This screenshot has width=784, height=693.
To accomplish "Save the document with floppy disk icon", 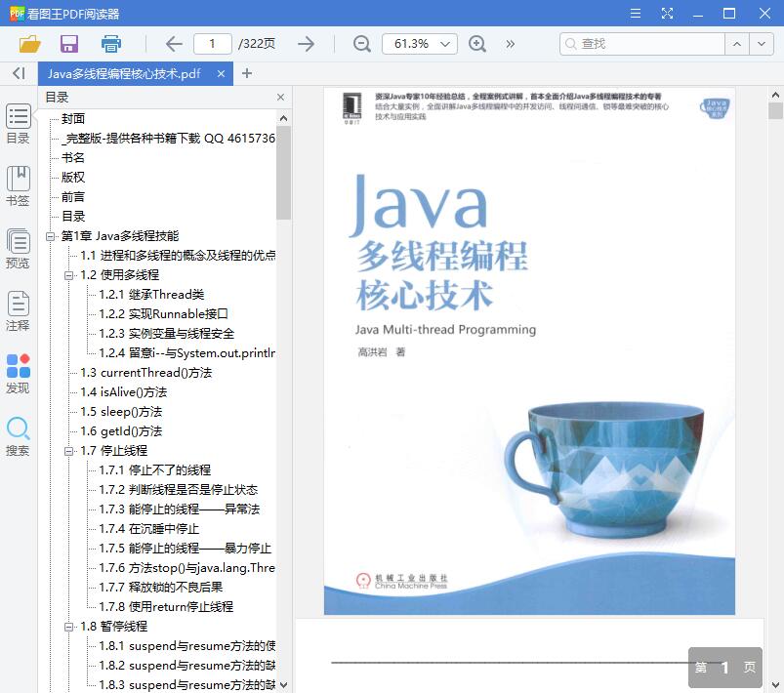I will point(69,44).
